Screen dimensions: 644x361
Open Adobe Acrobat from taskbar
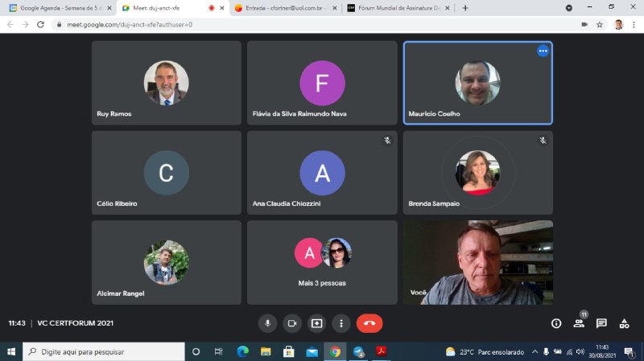click(x=381, y=351)
